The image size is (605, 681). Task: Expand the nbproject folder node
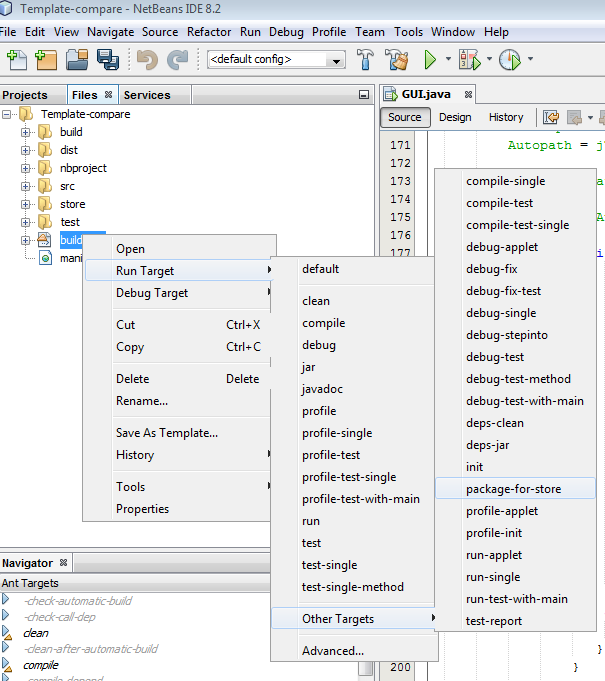pos(26,169)
